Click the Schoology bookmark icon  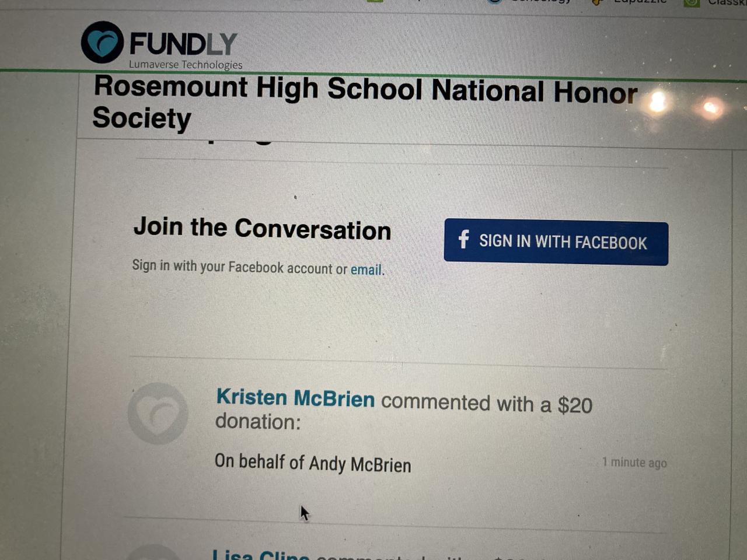click(495, 2)
